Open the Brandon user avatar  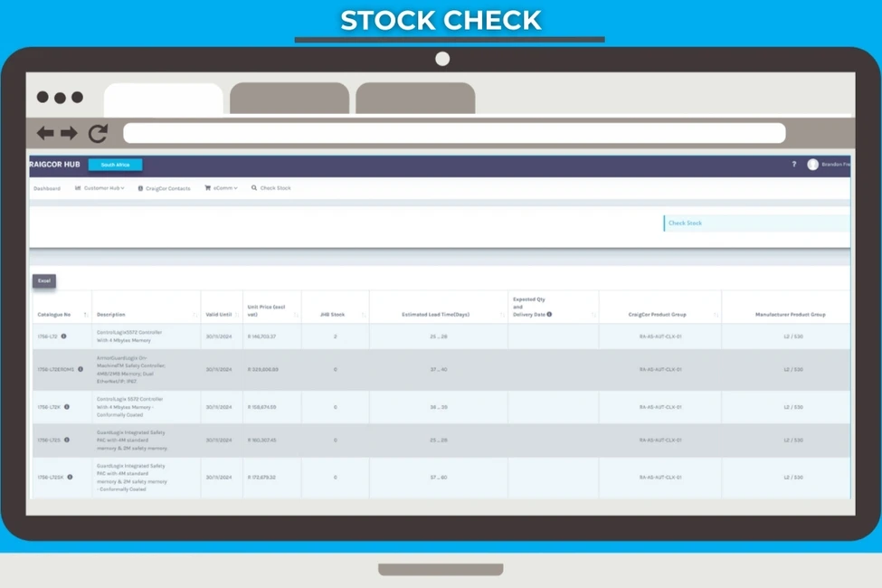[813, 165]
